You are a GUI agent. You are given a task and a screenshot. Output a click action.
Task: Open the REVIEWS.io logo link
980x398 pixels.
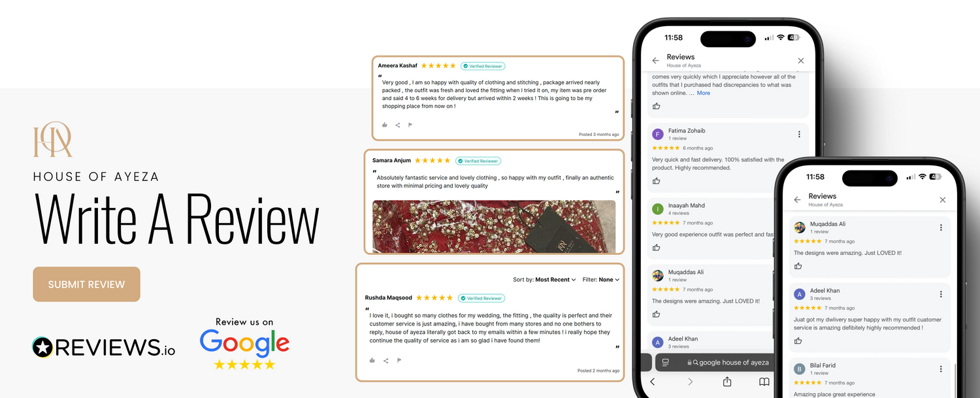tap(104, 347)
